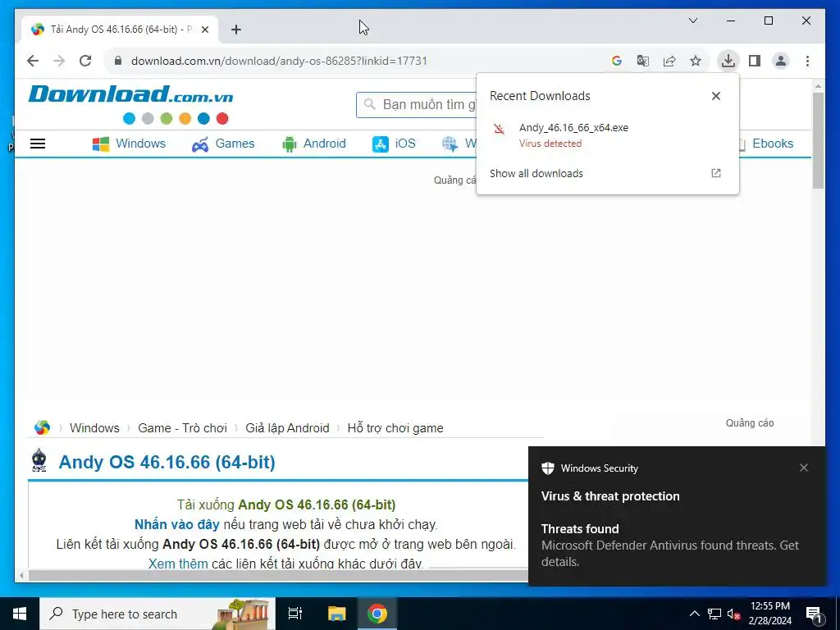Click the Xem thêm link
840x630 pixels.
(178, 563)
